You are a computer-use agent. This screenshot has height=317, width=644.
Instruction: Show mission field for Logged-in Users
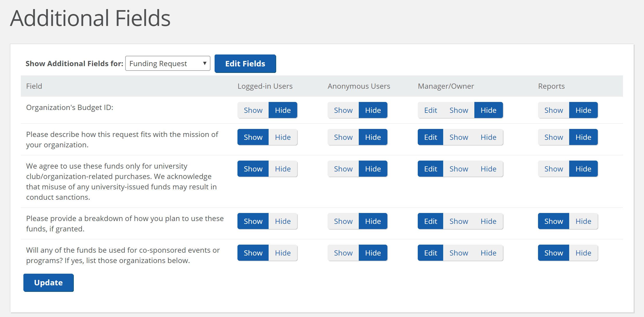pos(253,137)
